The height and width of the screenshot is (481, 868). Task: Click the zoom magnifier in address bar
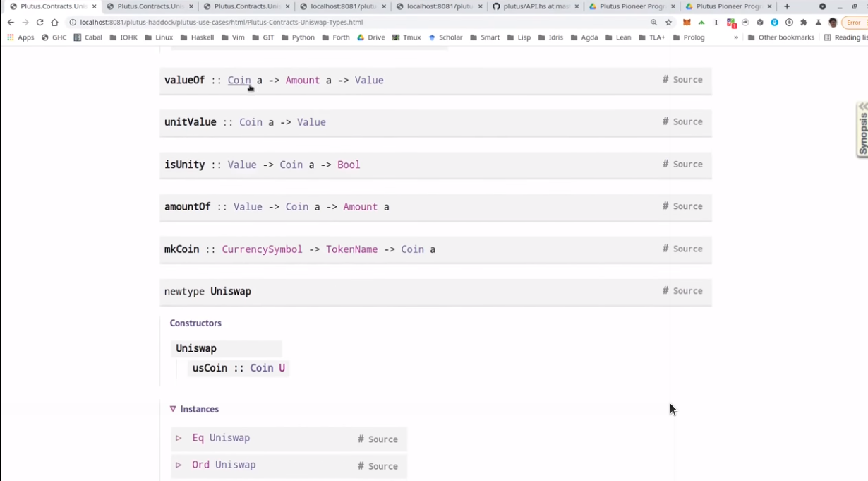pyautogui.click(x=654, y=23)
